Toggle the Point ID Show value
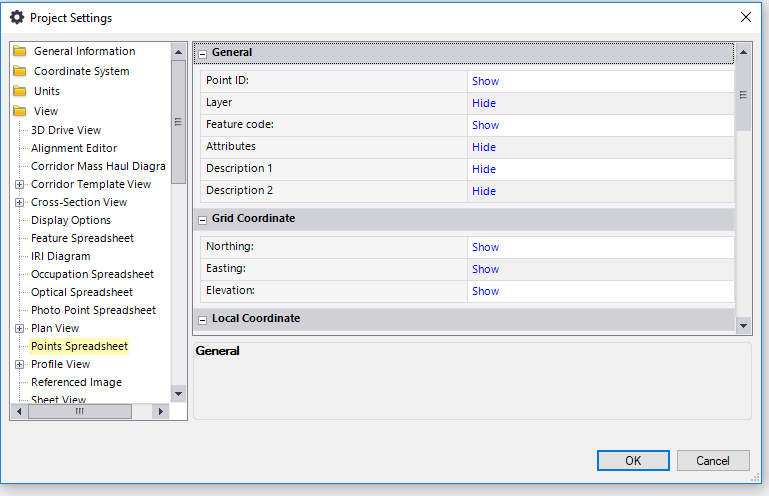The width and height of the screenshot is (769, 496). click(485, 81)
